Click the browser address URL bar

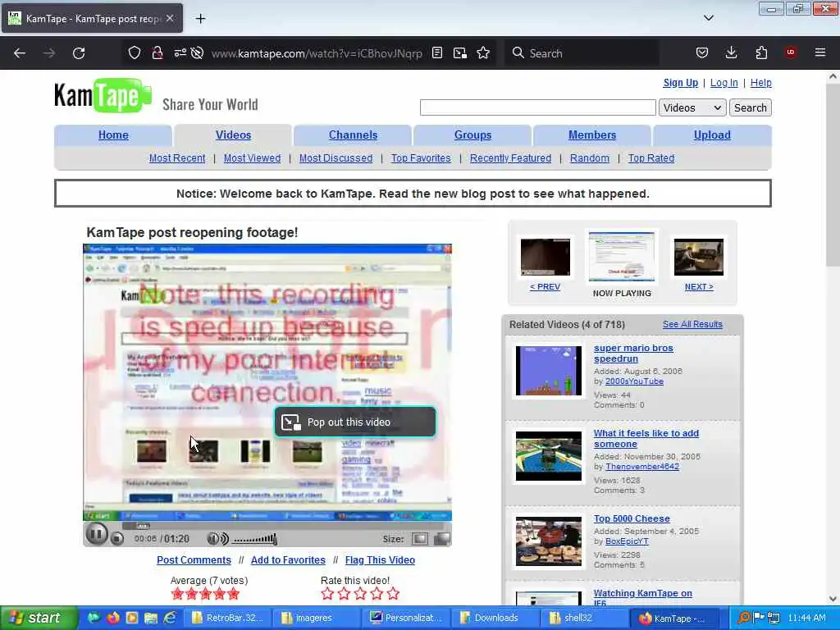[x=316, y=53]
